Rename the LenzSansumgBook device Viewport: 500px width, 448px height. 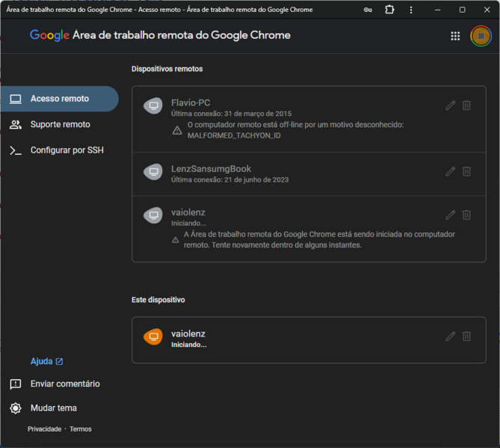point(450,171)
